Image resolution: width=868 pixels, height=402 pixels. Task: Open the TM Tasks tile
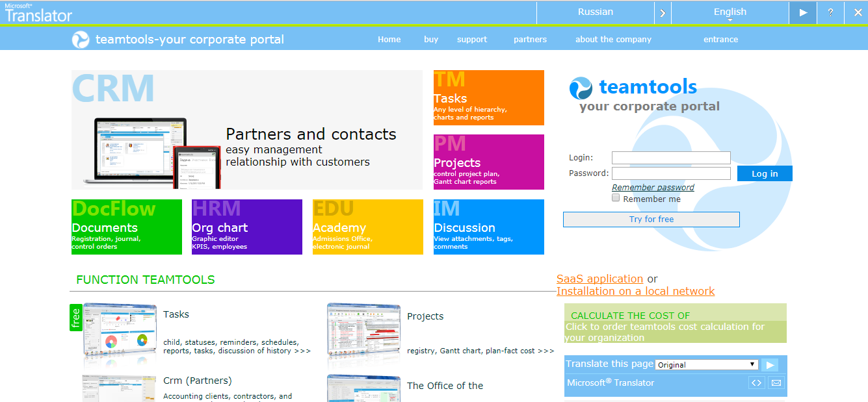[488, 97]
